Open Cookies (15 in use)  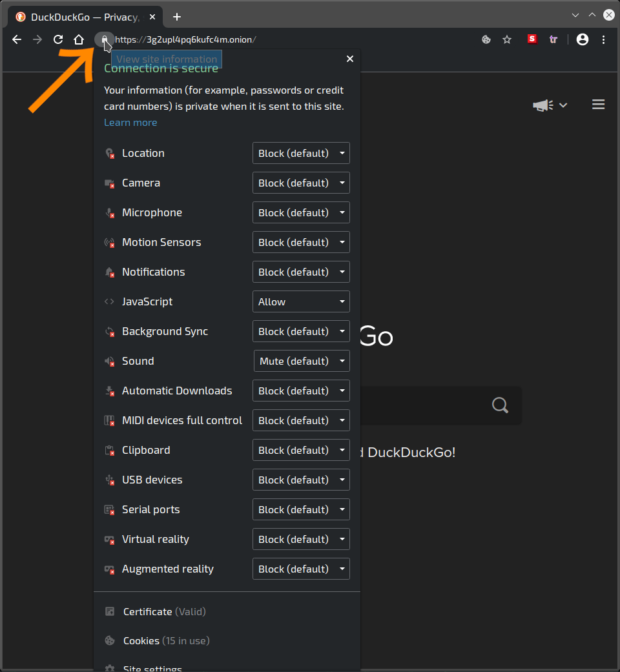pyautogui.click(x=167, y=641)
